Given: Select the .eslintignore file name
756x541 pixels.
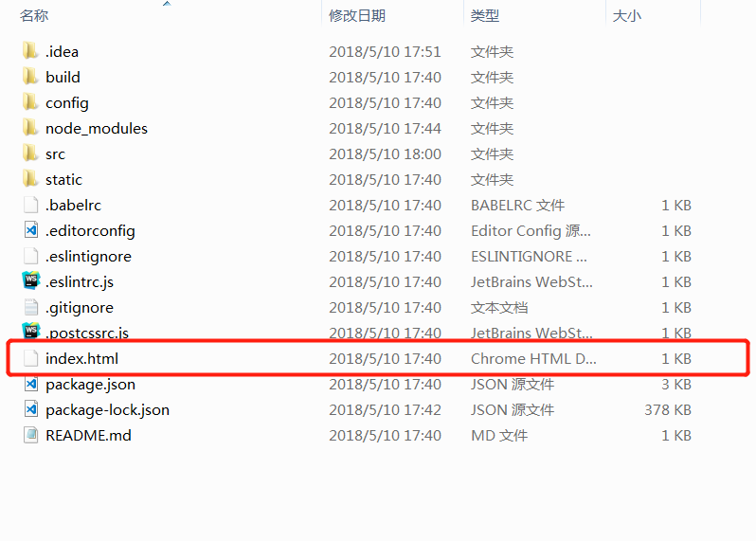Looking at the screenshot, I should coord(88,256).
